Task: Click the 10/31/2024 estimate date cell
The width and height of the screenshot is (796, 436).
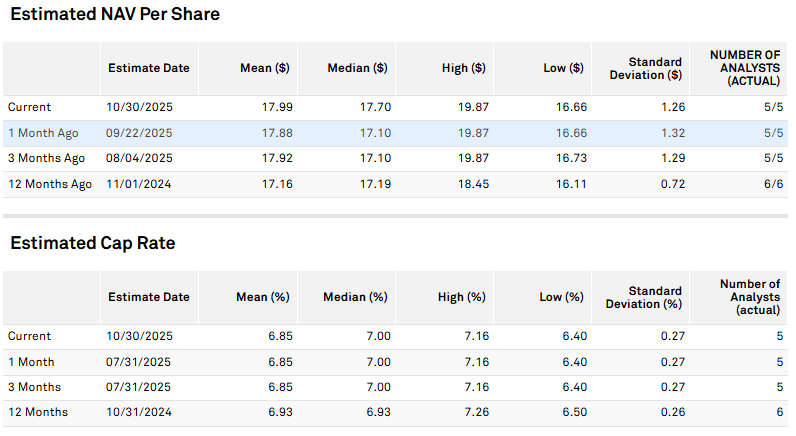Action: (138, 413)
